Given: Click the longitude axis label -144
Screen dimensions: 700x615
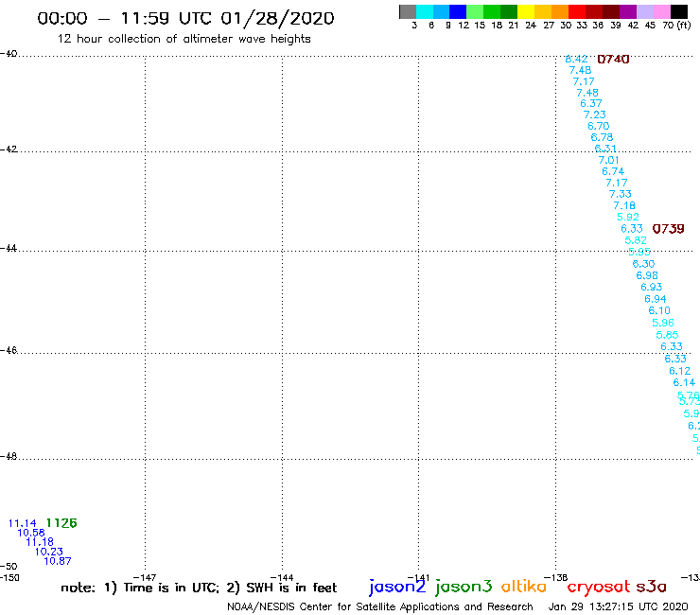Looking at the screenshot, I should [282, 577].
